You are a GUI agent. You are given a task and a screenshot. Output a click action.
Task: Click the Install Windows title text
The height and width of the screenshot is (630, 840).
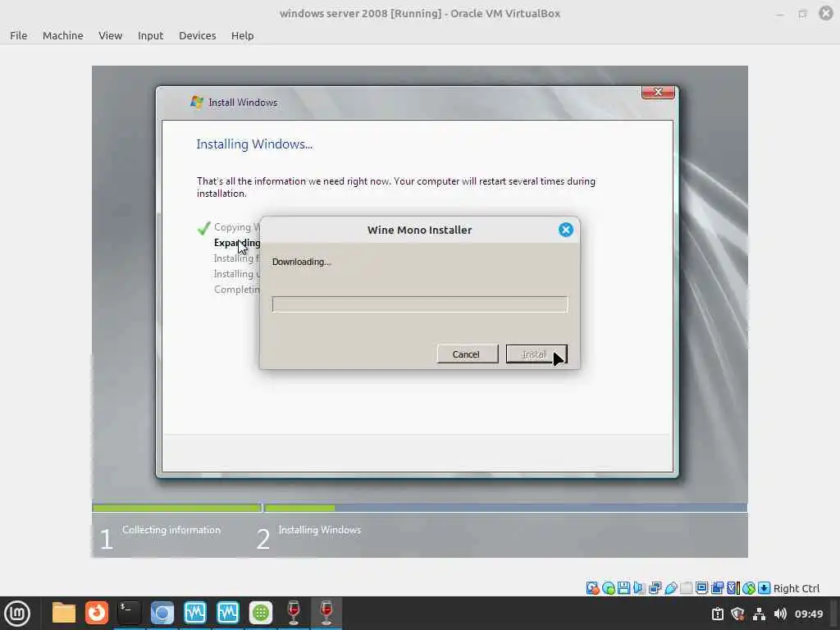(x=243, y=103)
